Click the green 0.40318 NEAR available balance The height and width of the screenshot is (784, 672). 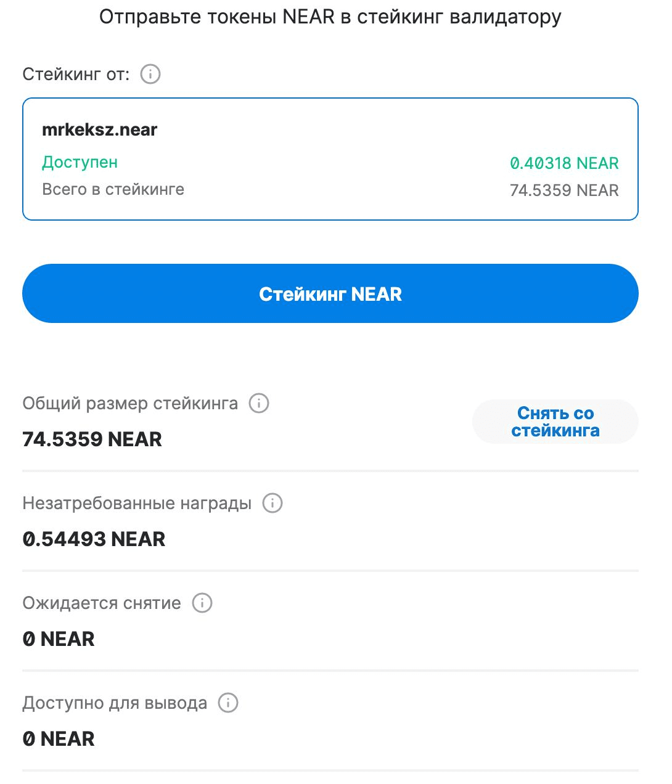563,163
